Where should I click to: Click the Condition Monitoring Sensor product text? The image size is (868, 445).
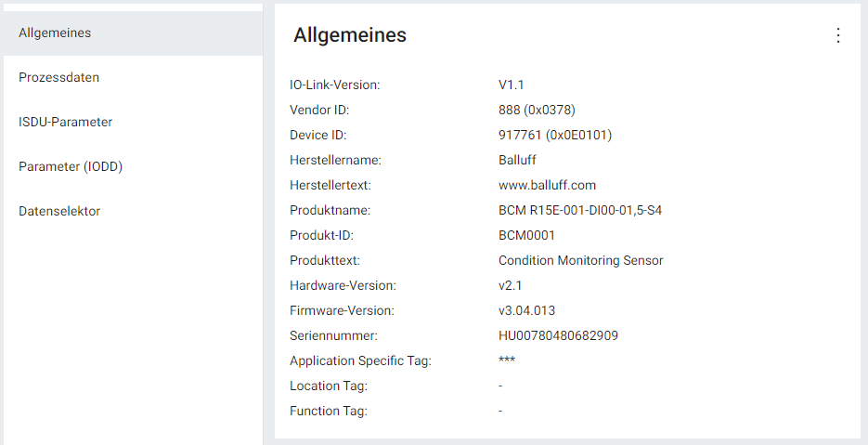tap(580, 260)
